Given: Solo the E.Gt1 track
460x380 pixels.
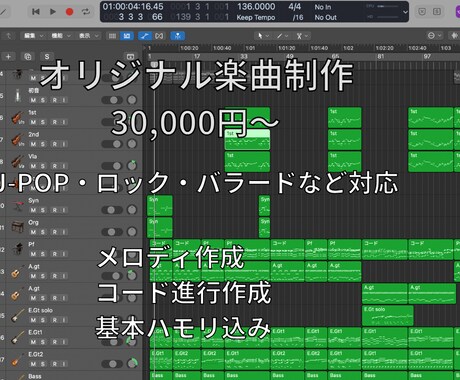Looking at the screenshot, I should [43, 342].
